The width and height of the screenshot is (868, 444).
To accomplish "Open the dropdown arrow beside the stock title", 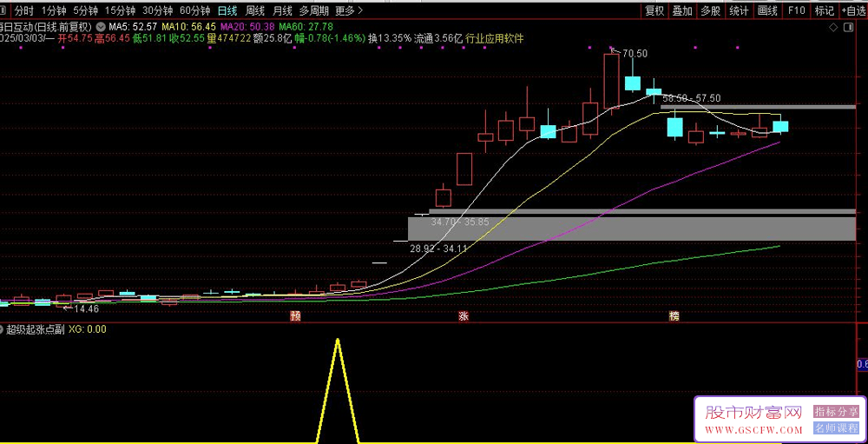I will pos(101,26).
